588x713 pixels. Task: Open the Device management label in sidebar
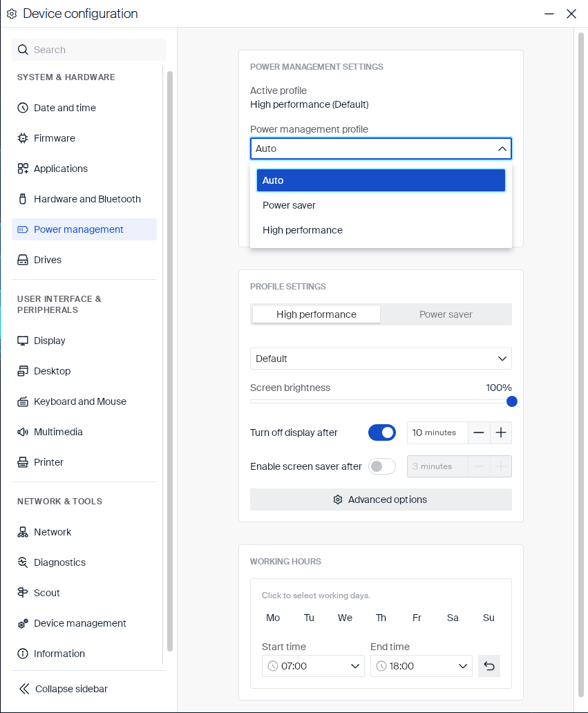[80, 623]
